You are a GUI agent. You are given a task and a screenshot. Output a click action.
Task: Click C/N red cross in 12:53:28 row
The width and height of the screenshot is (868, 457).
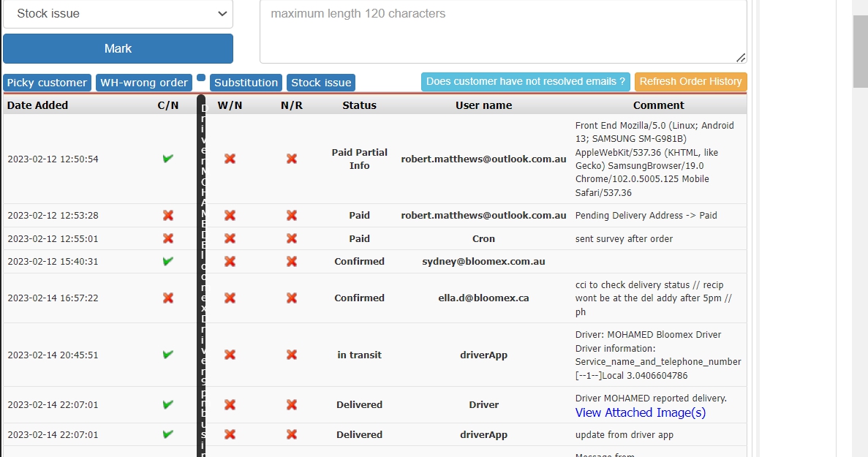click(x=167, y=215)
